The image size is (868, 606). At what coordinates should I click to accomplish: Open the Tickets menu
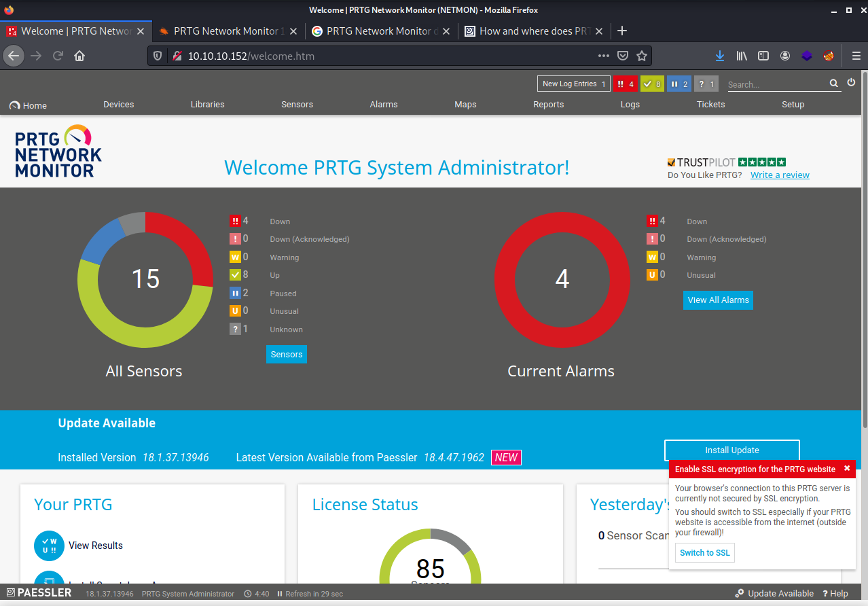tap(711, 105)
